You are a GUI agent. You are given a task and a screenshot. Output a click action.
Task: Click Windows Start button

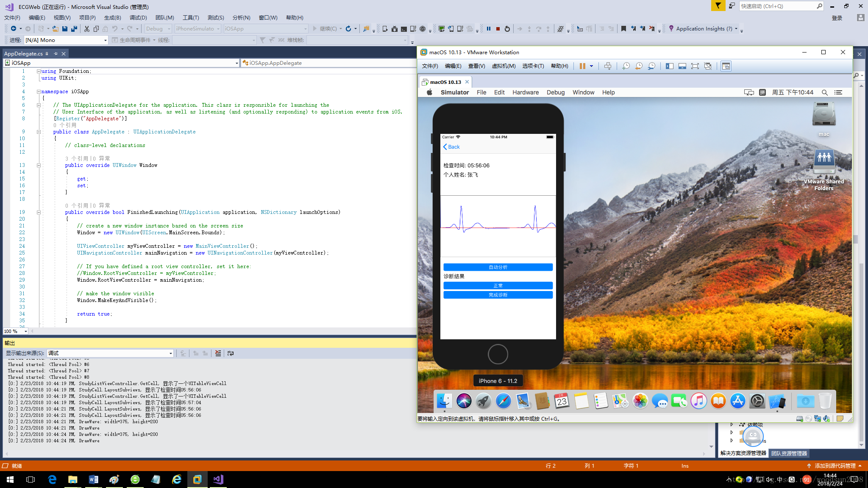click(10, 480)
